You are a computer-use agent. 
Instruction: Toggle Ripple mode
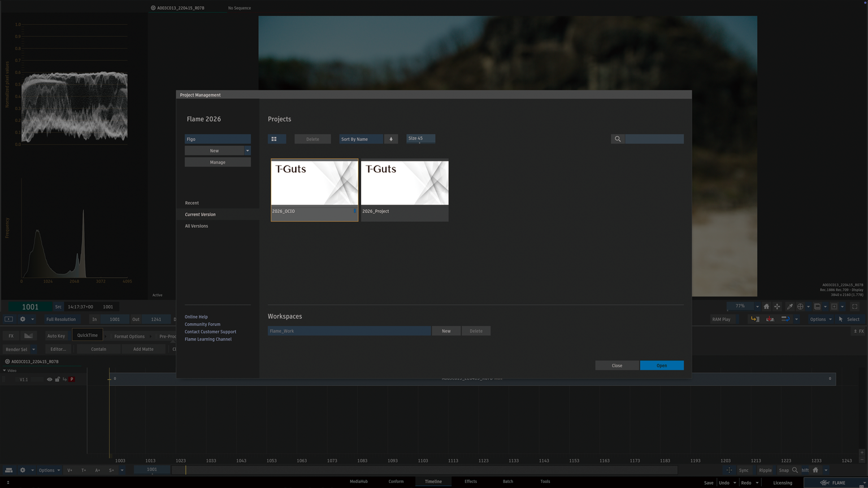pyautogui.click(x=765, y=470)
